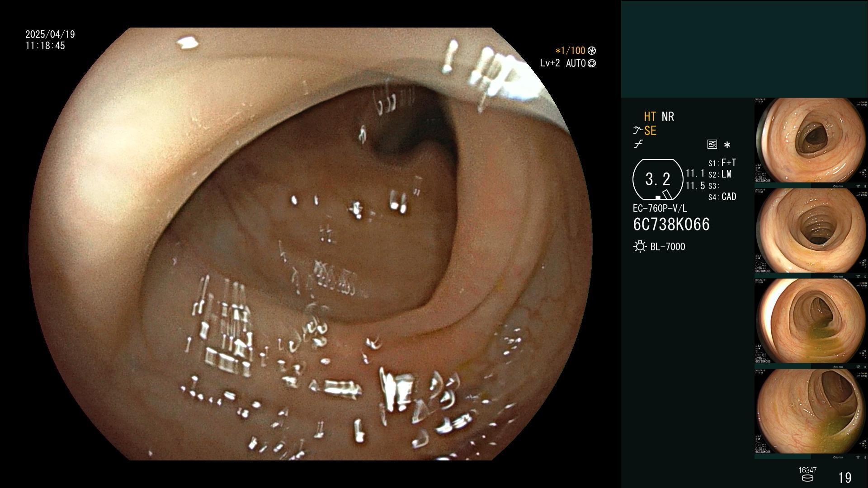The height and width of the screenshot is (488, 868).
Task: Click the BL-7000 light source label
Action: click(668, 247)
